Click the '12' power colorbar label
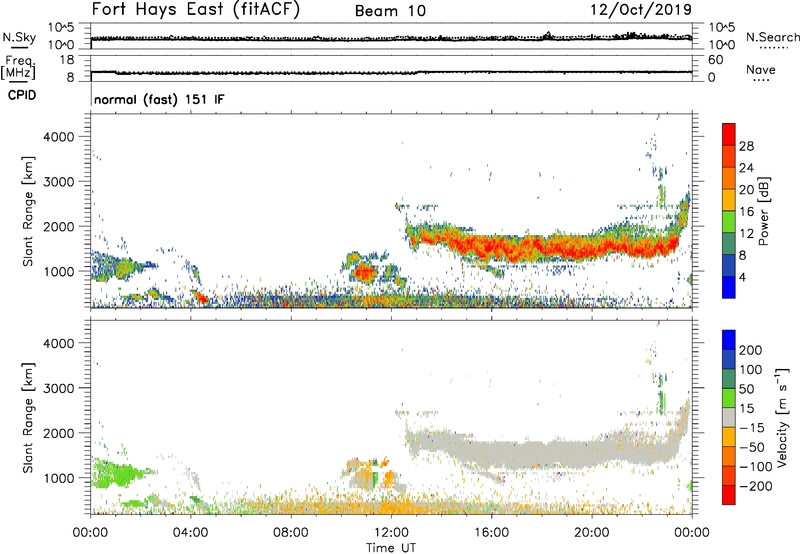The width and height of the screenshot is (800, 554). click(x=746, y=234)
